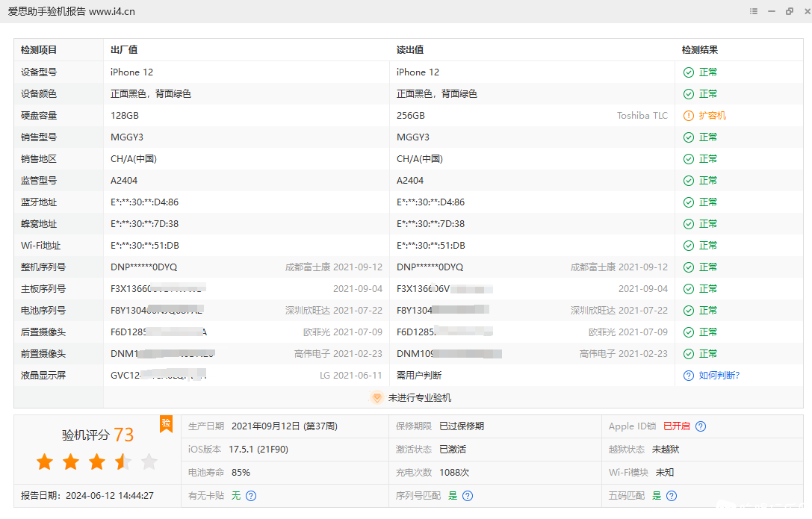Click the help icon beside 序列号匹配
Viewport: 812px width, 519px height.
point(468,496)
